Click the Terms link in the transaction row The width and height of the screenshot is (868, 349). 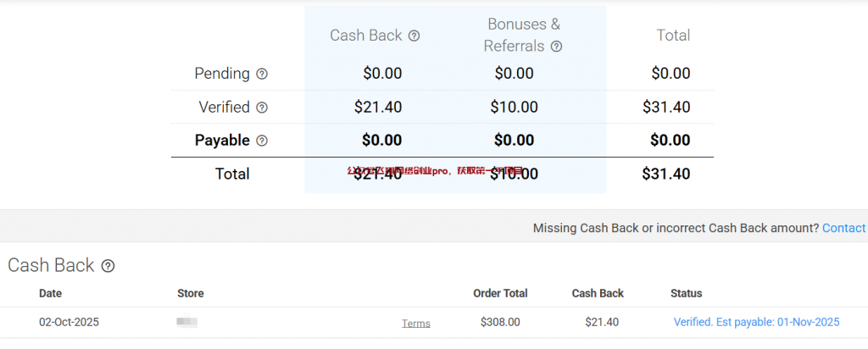tap(415, 323)
